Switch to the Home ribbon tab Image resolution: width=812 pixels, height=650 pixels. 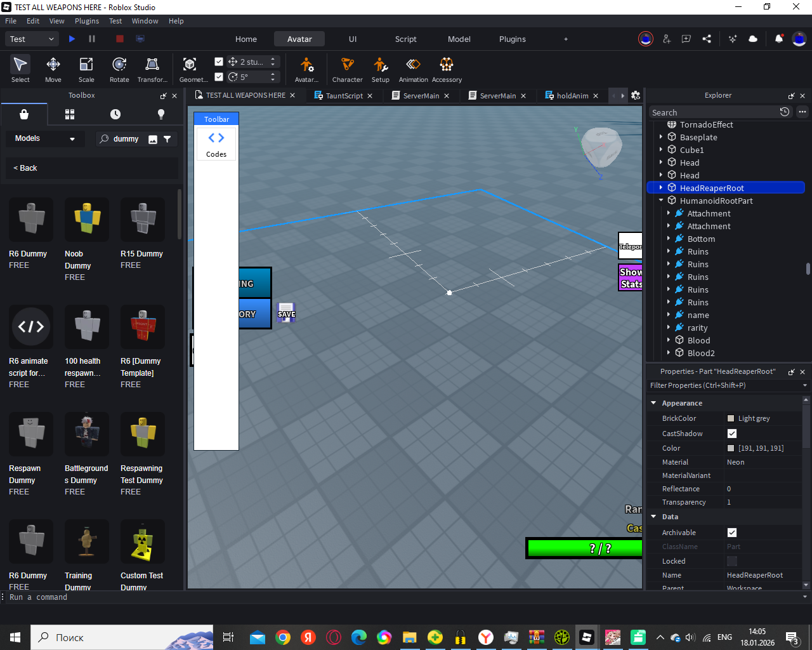pos(246,39)
